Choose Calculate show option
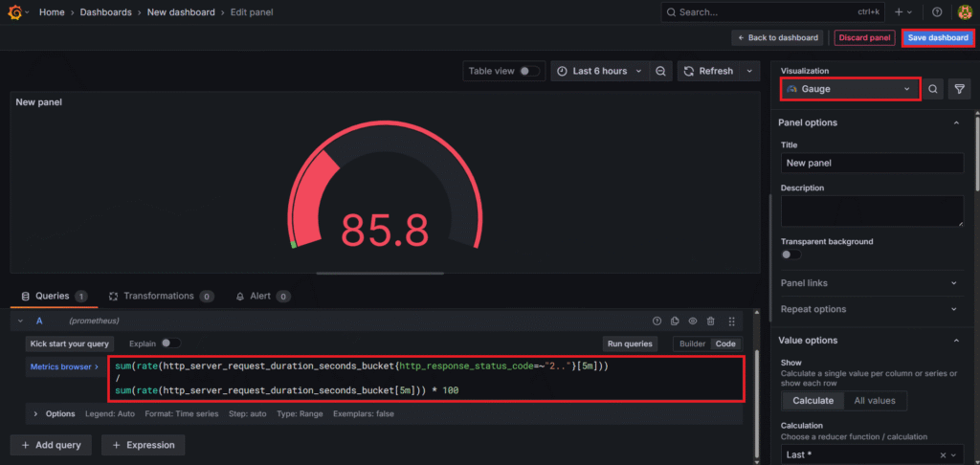The image size is (980, 465). (813, 401)
